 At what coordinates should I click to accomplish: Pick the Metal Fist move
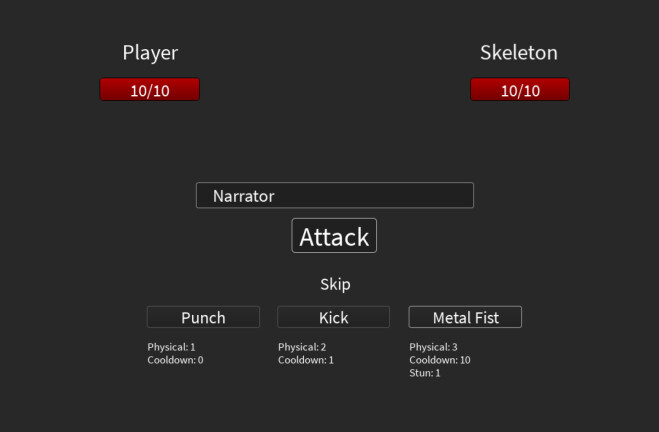click(465, 317)
